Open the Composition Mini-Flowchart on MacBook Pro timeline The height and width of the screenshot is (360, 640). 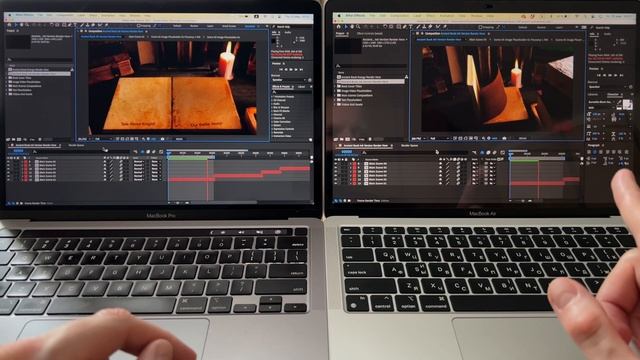pos(136,151)
